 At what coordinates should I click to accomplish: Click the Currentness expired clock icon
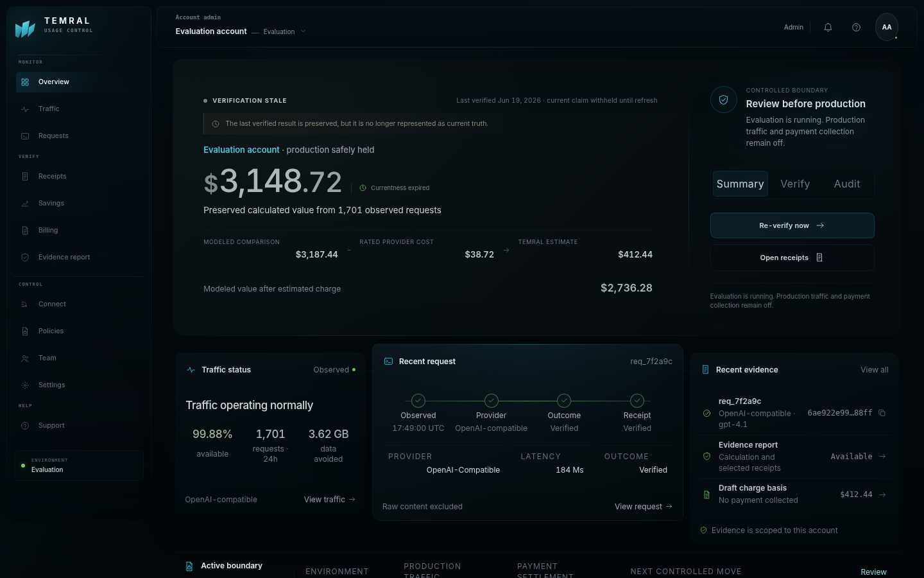click(x=363, y=188)
